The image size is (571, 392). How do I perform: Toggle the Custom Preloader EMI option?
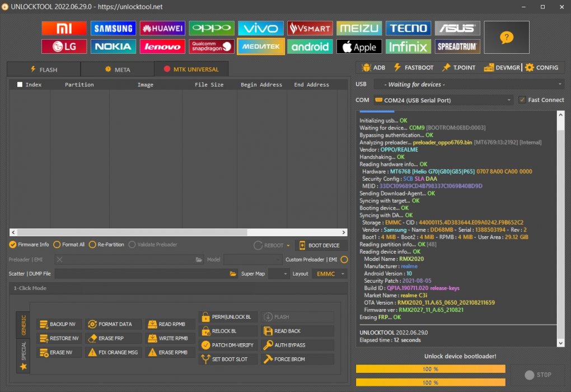click(344, 259)
